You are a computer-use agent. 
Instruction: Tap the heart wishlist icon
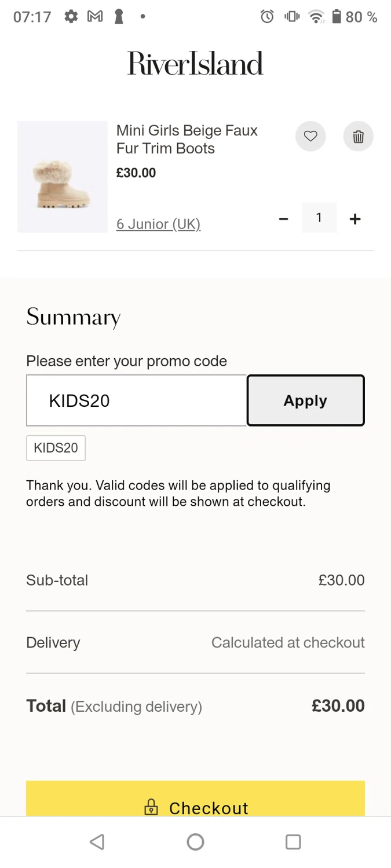coord(310,137)
